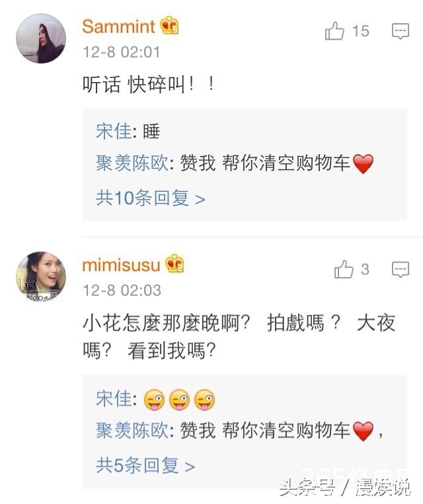Viewport: 423px width, 504px height.
Task: Open Sammint's profile avatar
Action: [x=41, y=38]
